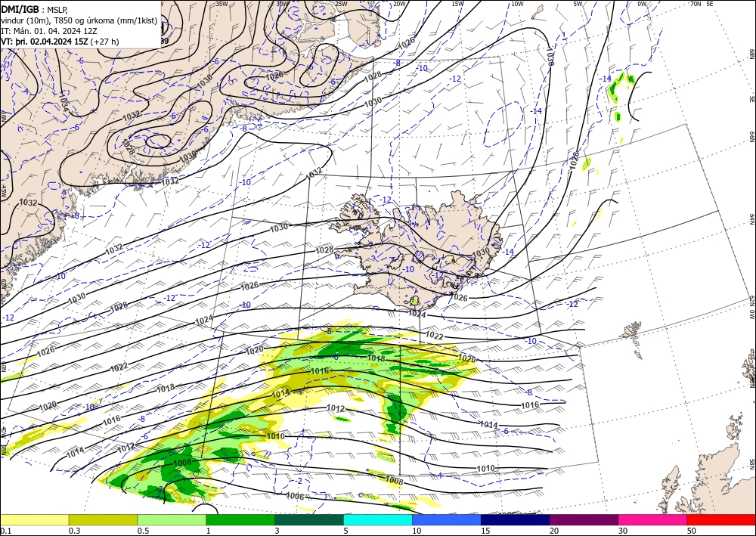Click the "10W" longitude label

coord(517,4)
